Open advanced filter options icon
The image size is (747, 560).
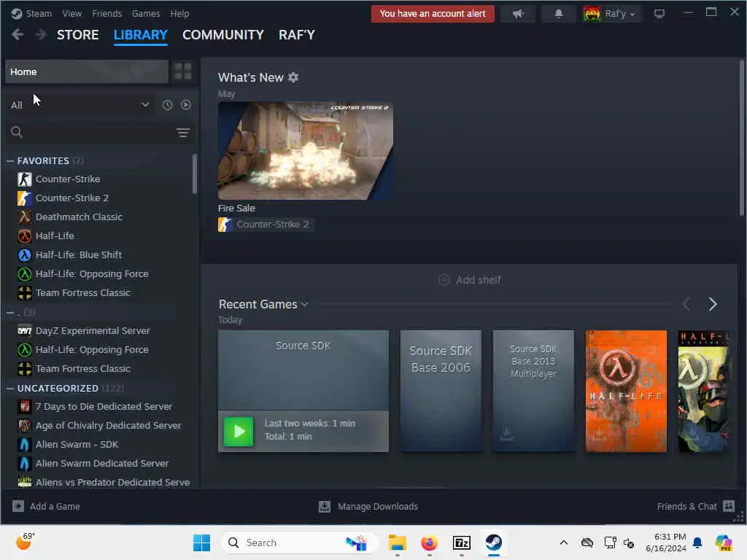[183, 133]
